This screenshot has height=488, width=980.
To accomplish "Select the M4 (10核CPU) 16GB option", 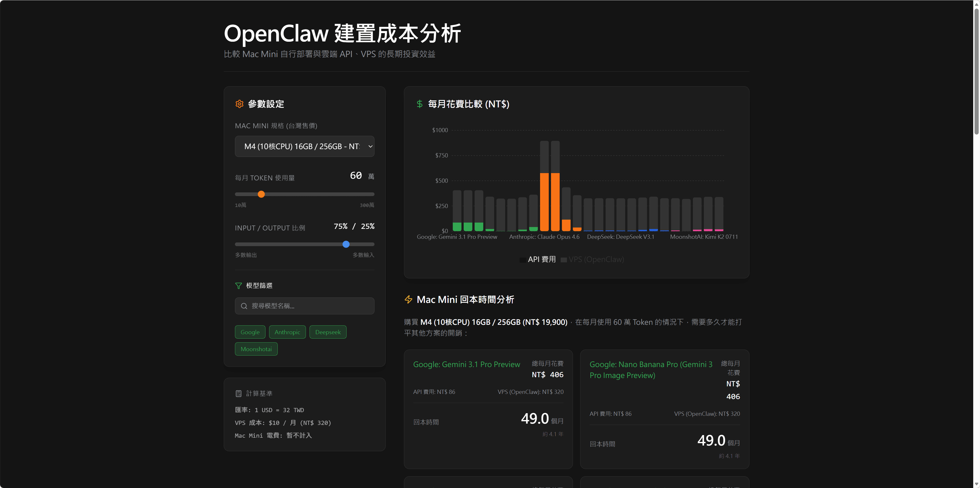I will tap(304, 147).
